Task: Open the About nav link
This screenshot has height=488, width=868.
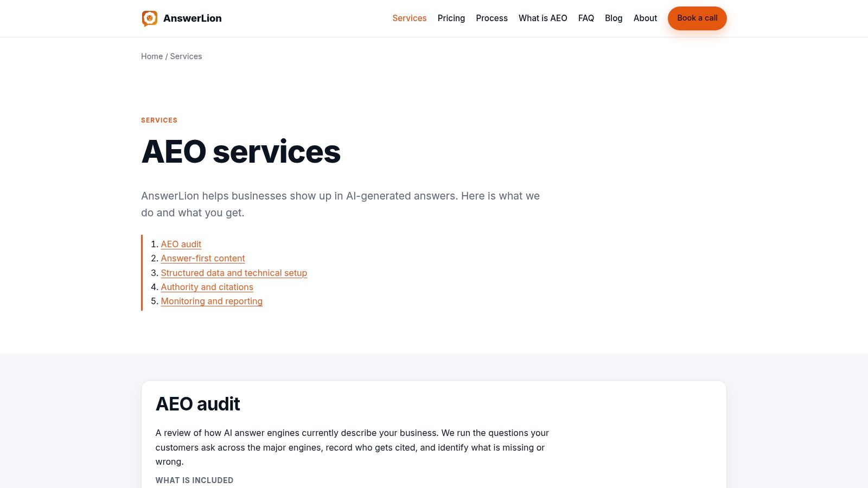Action: tap(645, 18)
